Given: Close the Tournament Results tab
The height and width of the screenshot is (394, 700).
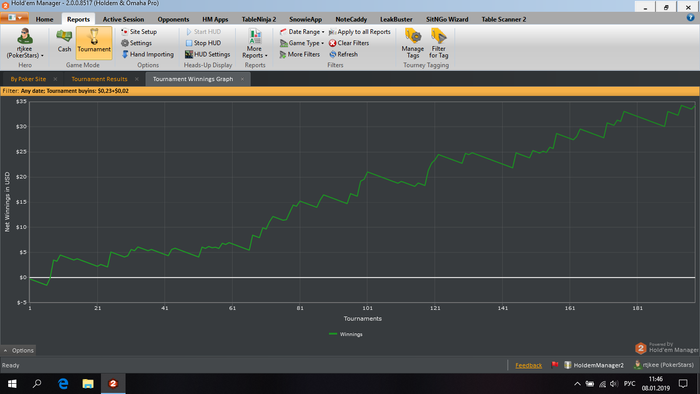Looking at the screenshot, I should tap(137, 79).
